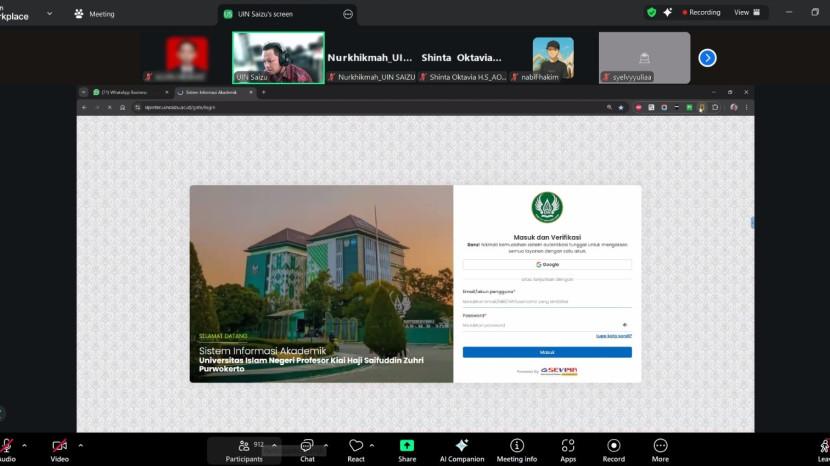The width and height of the screenshot is (830, 466).
Task: Toggle password visibility eye icon
Action: click(625, 325)
